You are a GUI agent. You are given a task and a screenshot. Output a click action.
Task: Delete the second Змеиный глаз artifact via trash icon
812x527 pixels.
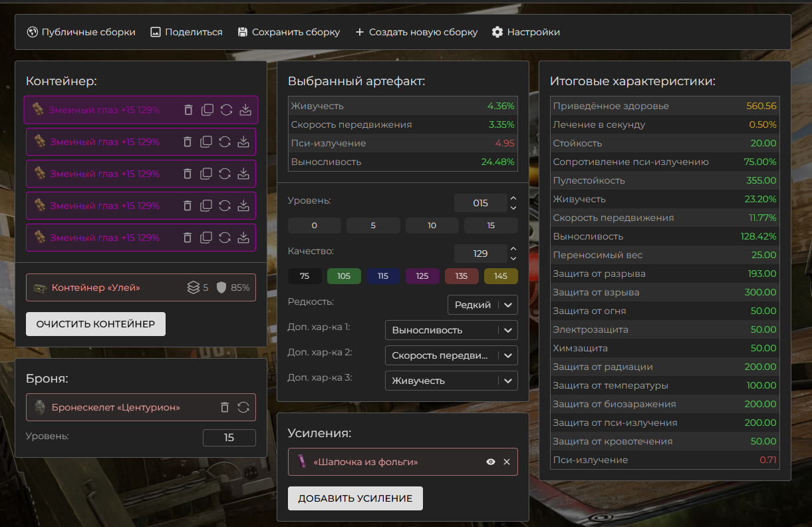click(188, 142)
